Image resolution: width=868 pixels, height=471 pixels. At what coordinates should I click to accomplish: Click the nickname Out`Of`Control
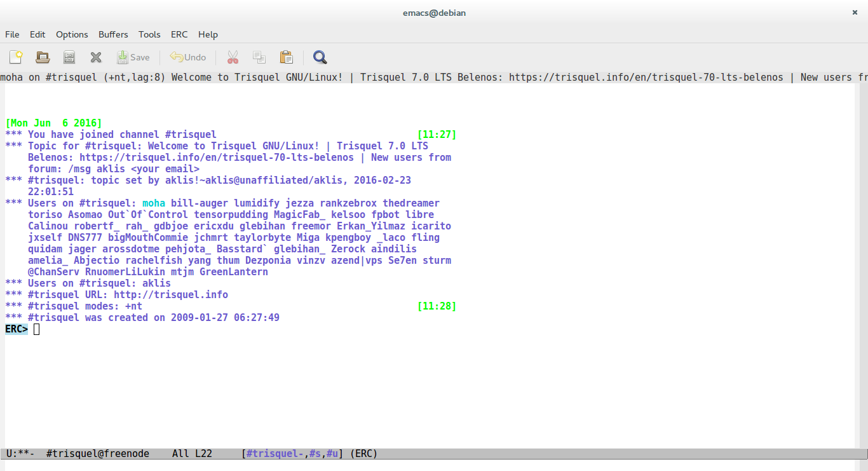[x=148, y=215]
